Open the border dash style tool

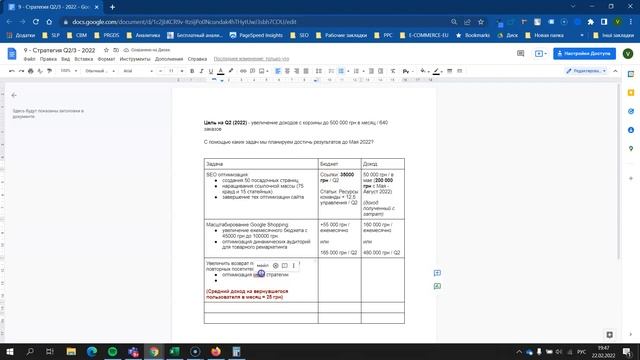click(x=459, y=71)
